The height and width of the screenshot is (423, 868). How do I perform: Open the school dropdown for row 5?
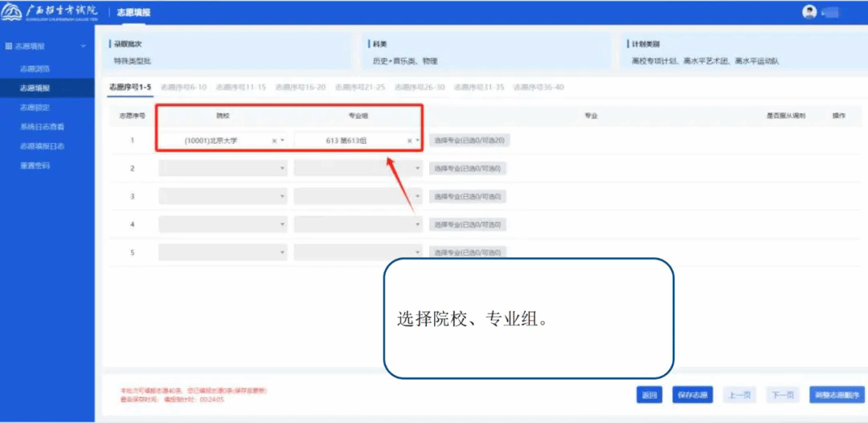point(223,252)
